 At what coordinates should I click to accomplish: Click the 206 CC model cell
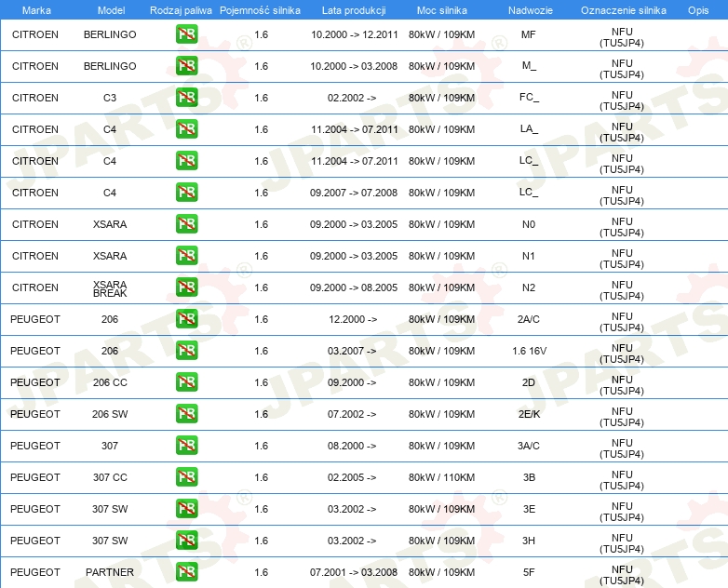tap(110, 382)
